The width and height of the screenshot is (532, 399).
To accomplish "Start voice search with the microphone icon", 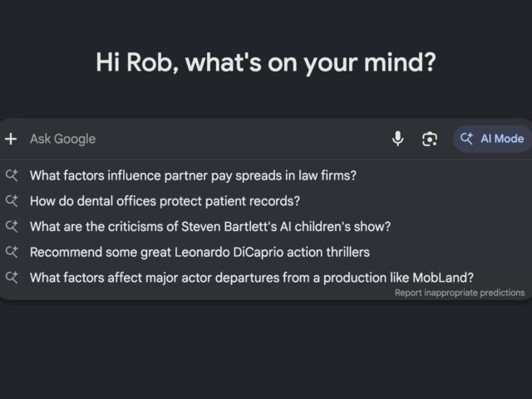I will 397,139.
